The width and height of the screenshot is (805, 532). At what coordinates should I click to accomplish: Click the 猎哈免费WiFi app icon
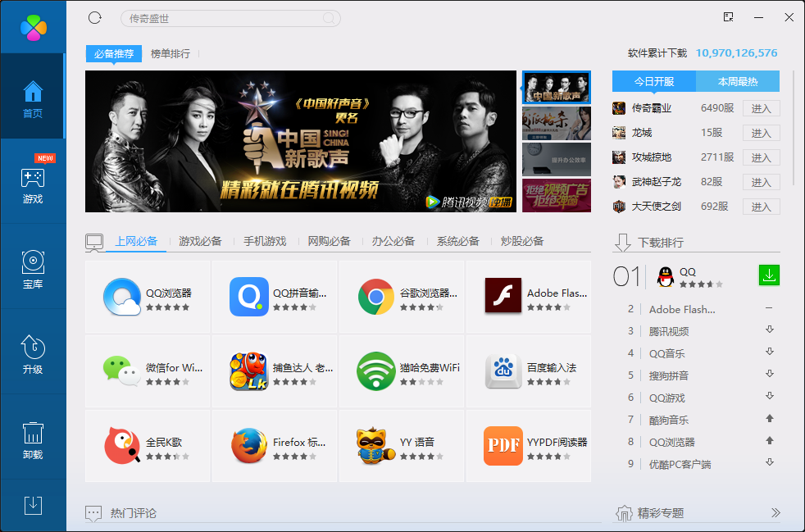[375, 371]
